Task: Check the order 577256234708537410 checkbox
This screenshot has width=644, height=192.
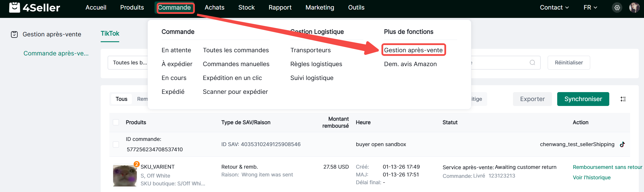Action: coord(116,144)
